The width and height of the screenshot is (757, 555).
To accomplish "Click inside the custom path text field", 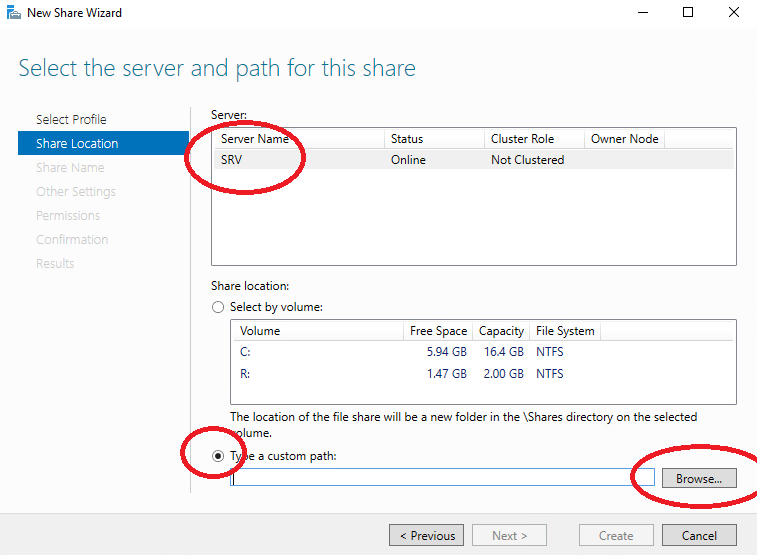I will [x=442, y=477].
